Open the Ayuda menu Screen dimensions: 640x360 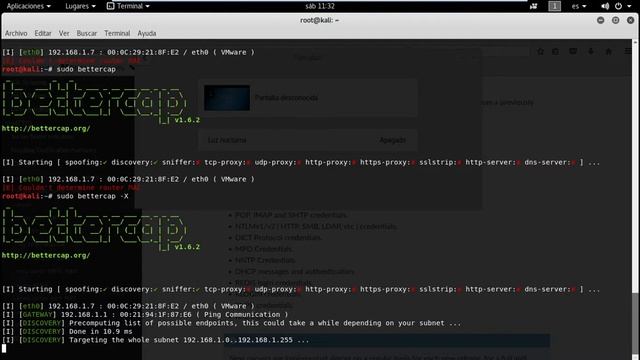pos(147,33)
